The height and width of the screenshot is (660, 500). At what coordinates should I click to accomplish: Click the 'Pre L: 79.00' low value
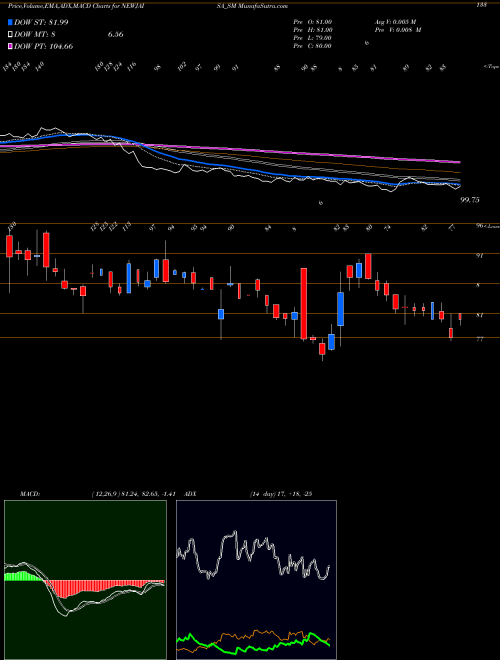pyautogui.click(x=312, y=38)
